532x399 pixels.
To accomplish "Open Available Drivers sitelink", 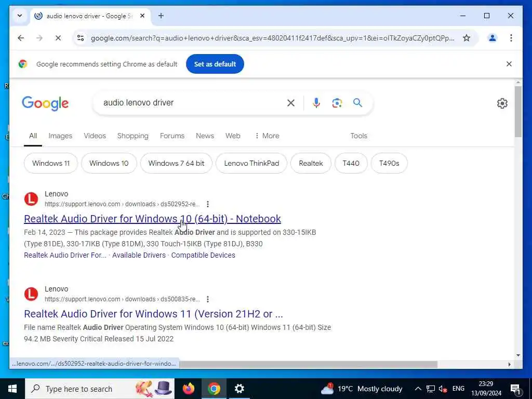I will tap(139, 255).
